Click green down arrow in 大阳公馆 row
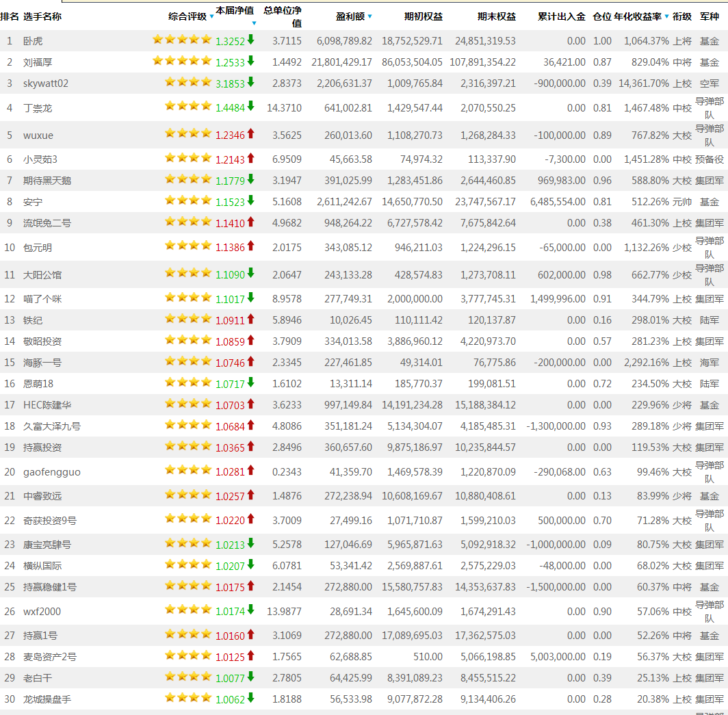Screen dimensions: 728x715 250,273
